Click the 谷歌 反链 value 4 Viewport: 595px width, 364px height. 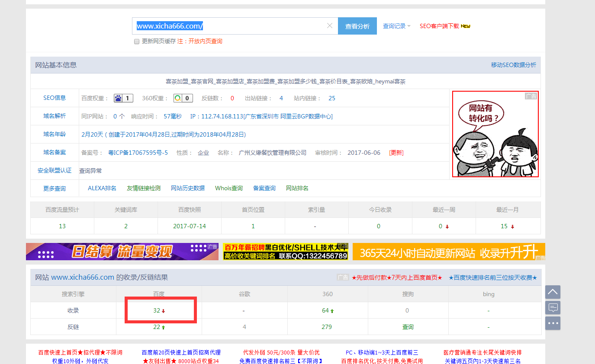[x=244, y=327]
